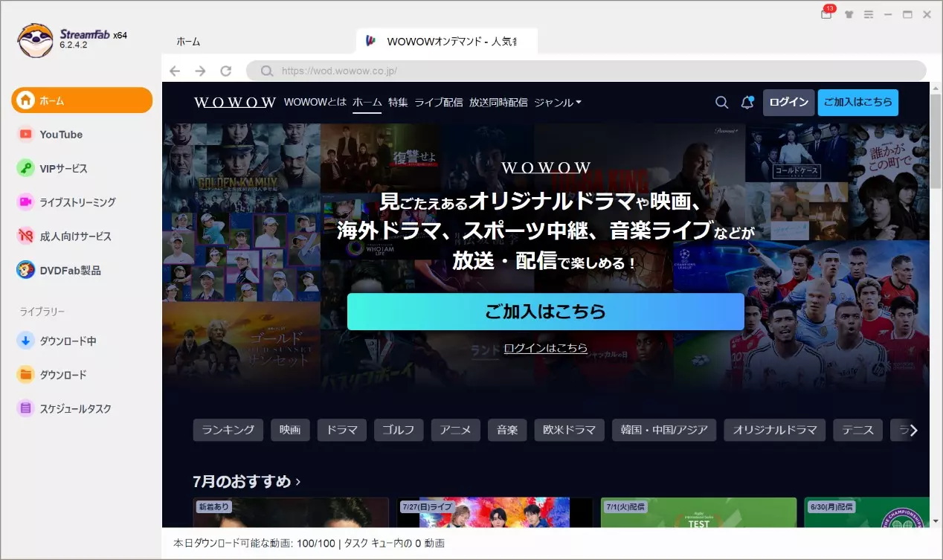Click the shirt skin icon in title bar
Viewport: 943px width, 560px height.
click(849, 15)
